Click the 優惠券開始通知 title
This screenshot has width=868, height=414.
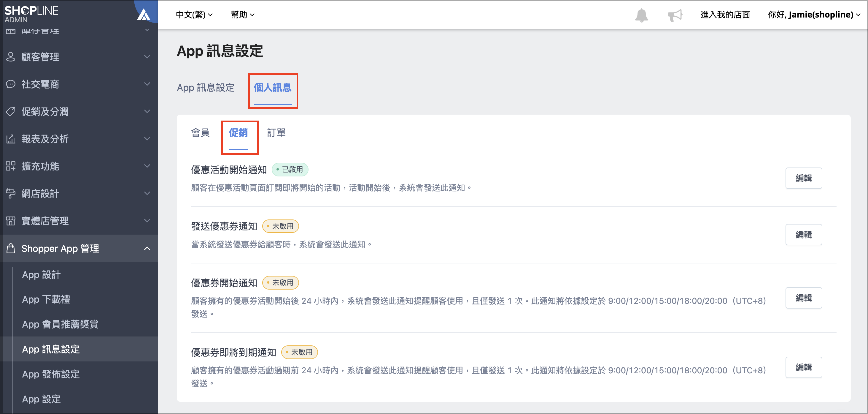[224, 283]
